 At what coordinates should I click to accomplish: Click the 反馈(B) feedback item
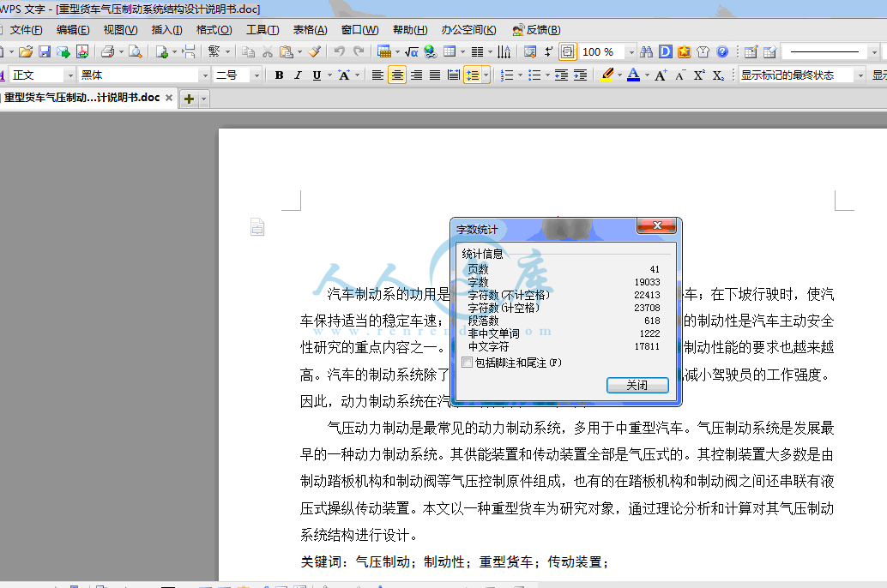(536, 30)
